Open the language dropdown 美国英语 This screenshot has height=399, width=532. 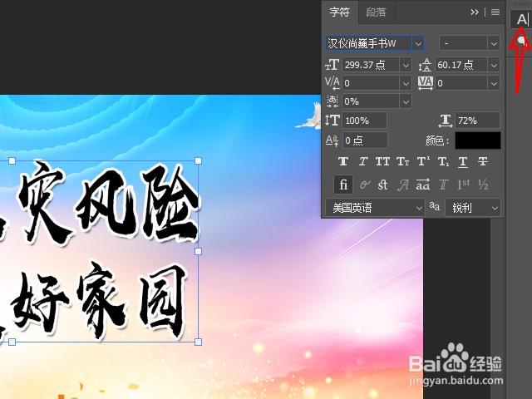point(375,208)
